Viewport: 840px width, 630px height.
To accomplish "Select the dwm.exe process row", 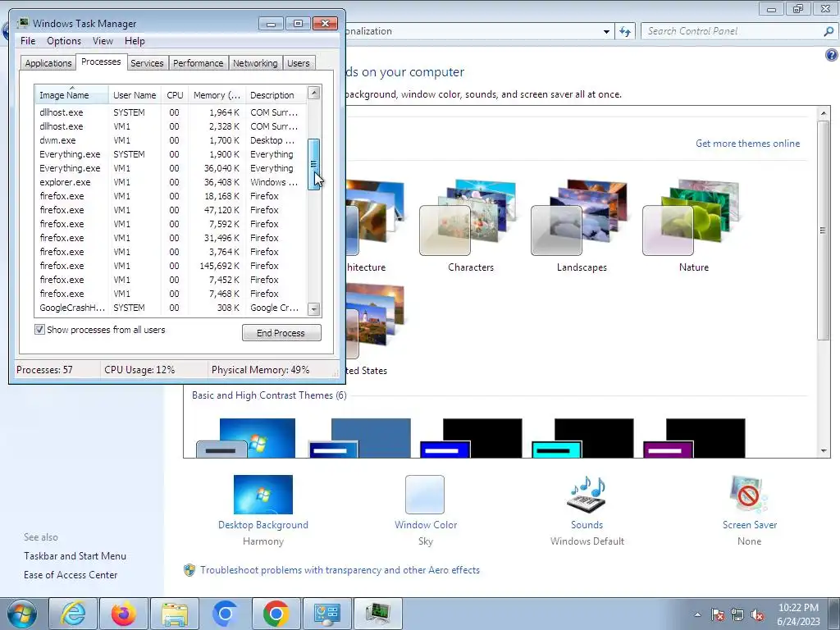I will pyautogui.click(x=171, y=140).
